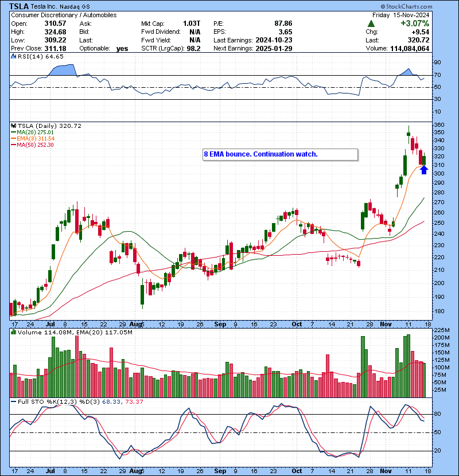Click the Next Earnings date 2025-01-29
Viewport: 459px width, 476px height.
274,49
